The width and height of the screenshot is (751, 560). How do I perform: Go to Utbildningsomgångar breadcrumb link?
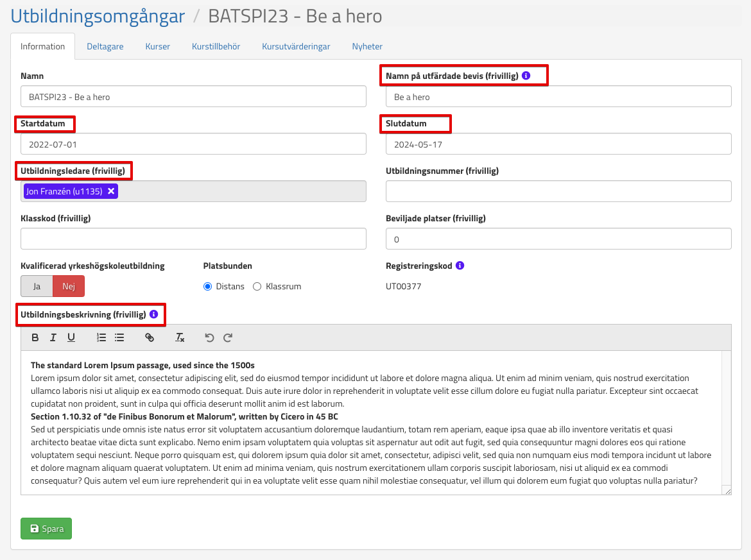click(98, 16)
